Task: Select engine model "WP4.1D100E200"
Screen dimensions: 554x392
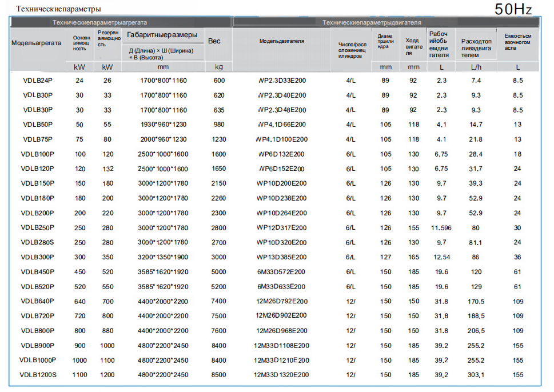Action: click(x=282, y=139)
